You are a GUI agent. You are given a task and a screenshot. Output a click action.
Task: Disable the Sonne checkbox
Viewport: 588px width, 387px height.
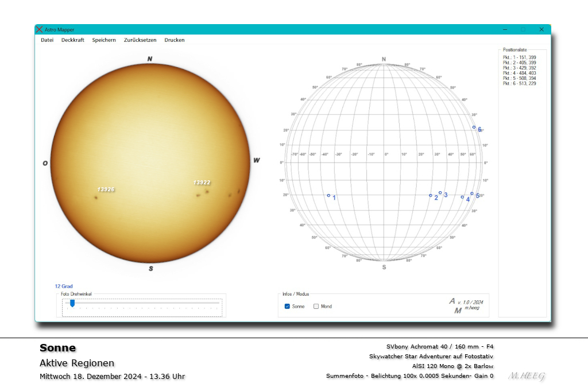pyautogui.click(x=287, y=306)
